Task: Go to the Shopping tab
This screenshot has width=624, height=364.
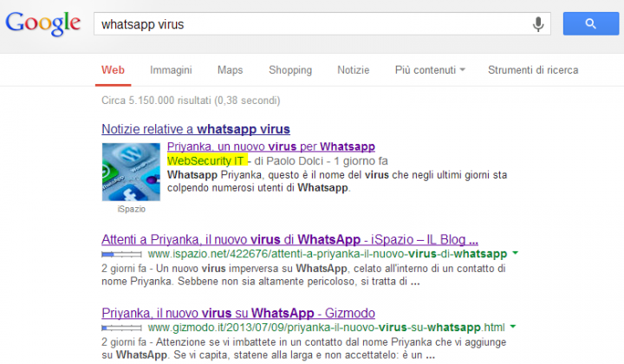Action: [x=290, y=70]
